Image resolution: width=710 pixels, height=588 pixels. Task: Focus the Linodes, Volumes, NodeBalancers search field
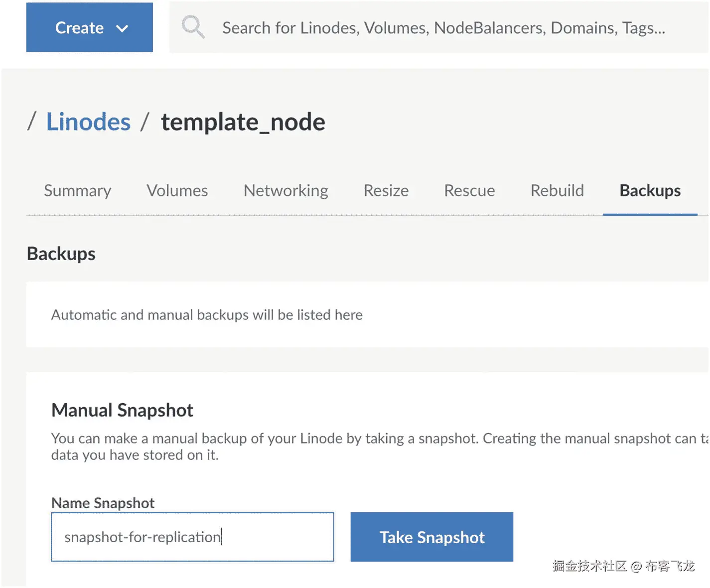tap(443, 28)
